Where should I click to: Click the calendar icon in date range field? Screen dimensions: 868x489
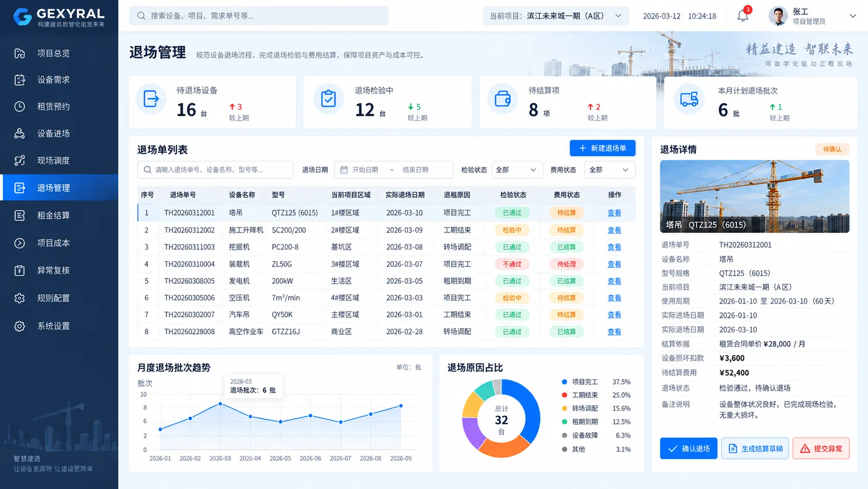pyautogui.click(x=344, y=170)
